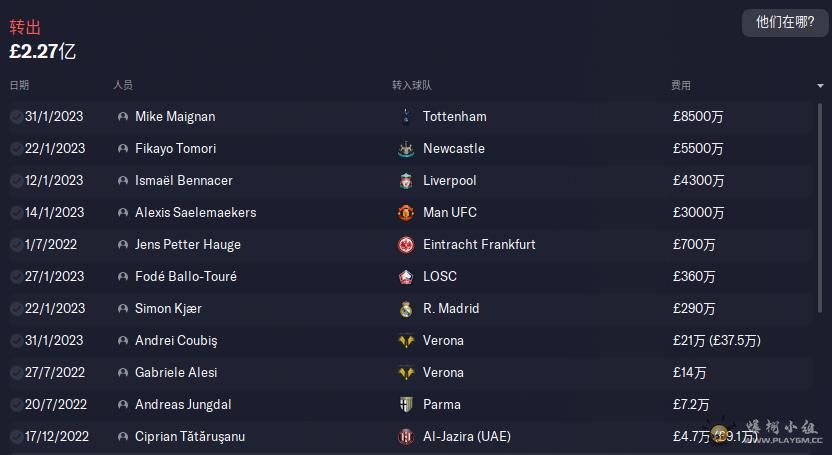Click the LOSC club crest icon
This screenshot has width=832, height=455.
point(406,277)
